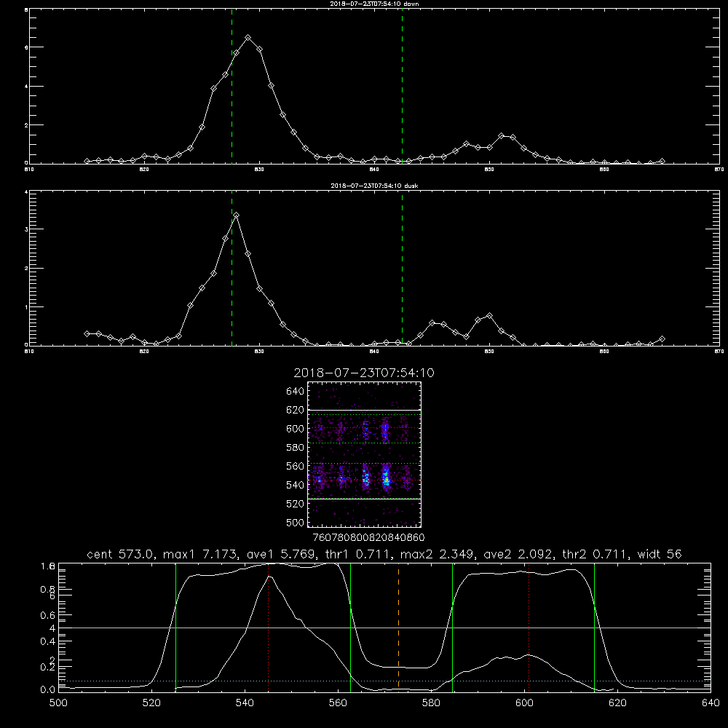Select the green boundary line near 563
Viewport: 728px width, 728px height.
(x=351, y=627)
